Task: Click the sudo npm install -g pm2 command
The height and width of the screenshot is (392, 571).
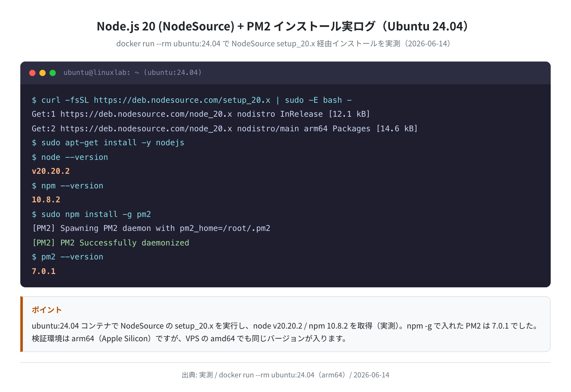Action: (x=91, y=214)
